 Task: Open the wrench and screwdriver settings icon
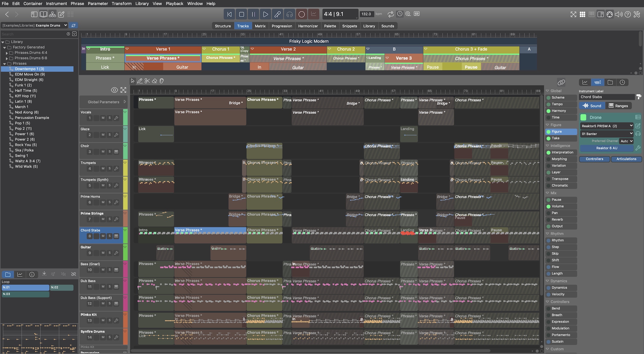point(637,14)
